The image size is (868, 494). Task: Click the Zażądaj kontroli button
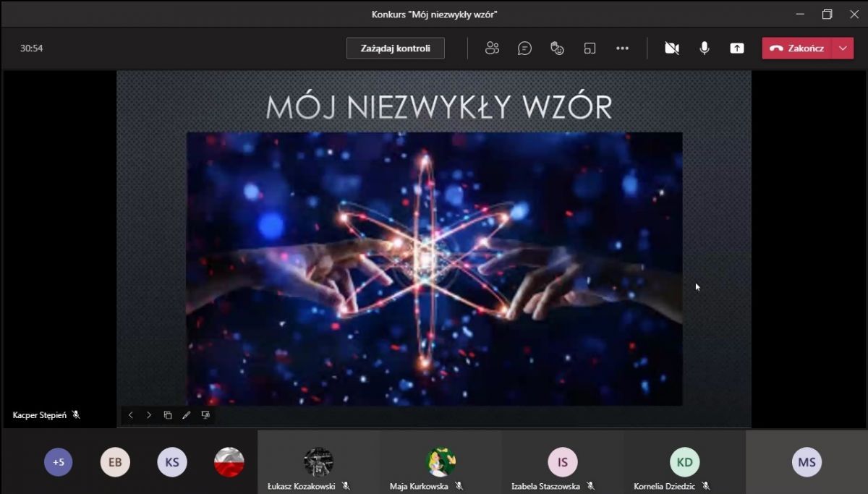(396, 48)
